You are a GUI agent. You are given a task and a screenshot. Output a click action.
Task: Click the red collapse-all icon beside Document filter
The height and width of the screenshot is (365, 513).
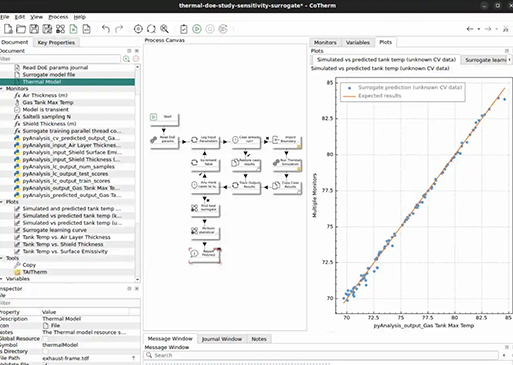[x=136, y=59]
